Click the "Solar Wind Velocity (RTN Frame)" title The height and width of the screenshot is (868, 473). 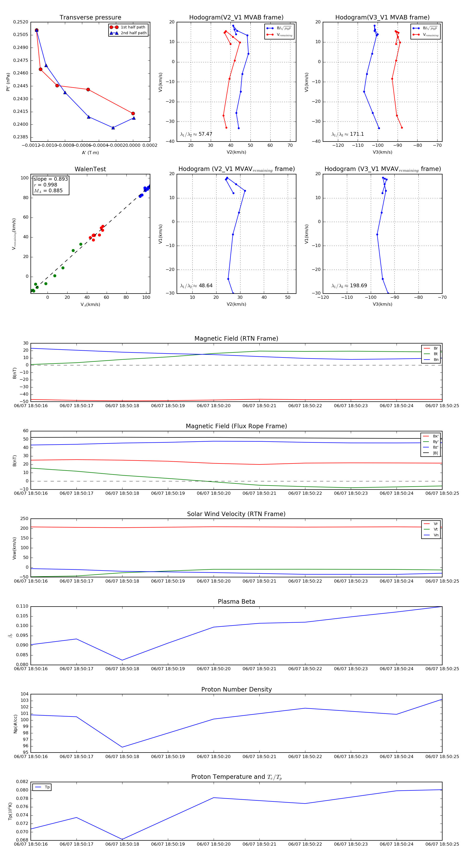[x=236, y=514]
